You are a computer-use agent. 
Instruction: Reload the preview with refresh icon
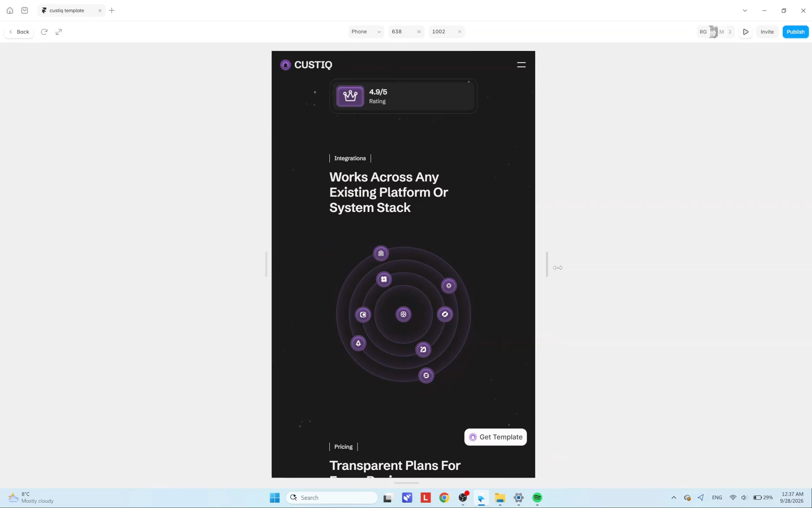(x=44, y=32)
